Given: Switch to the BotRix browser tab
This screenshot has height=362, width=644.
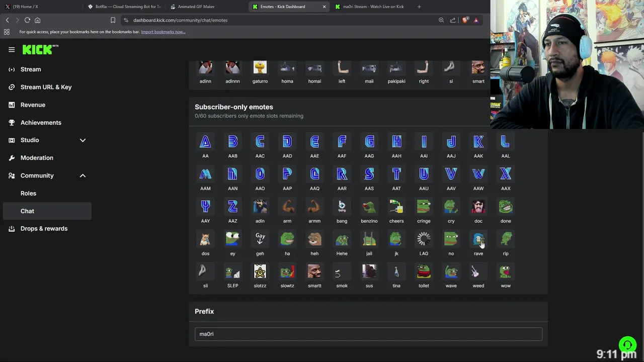Looking at the screenshot, I should (x=124, y=7).
